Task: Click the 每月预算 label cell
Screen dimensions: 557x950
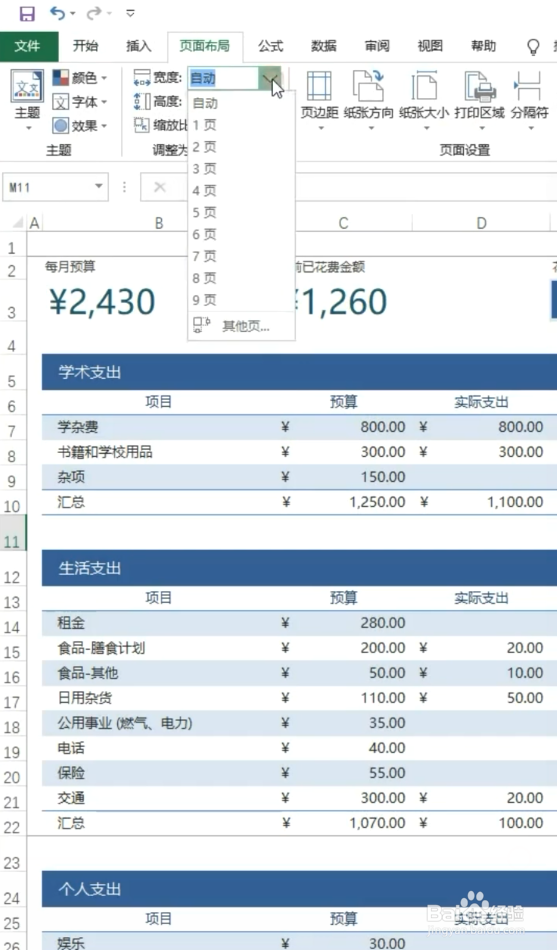Action: pos(70,267)
